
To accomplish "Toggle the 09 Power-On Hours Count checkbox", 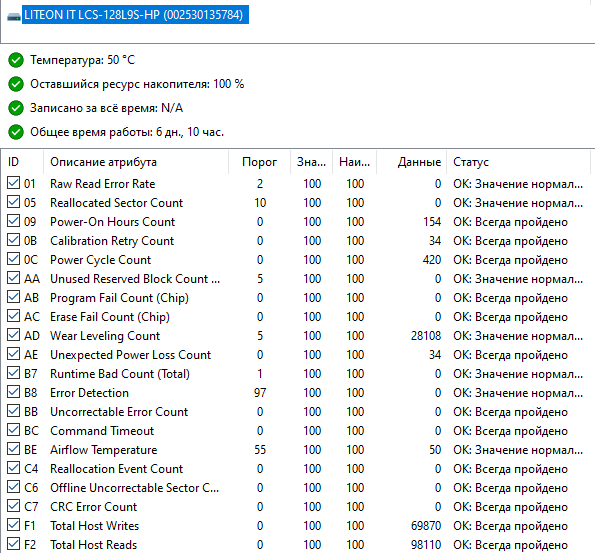I will click(x=14, y=221).
